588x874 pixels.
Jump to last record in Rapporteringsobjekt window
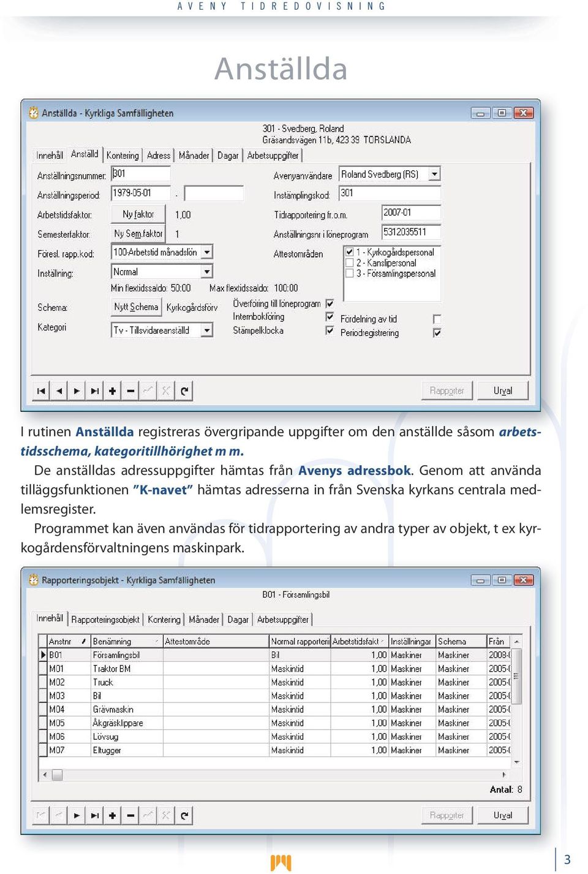94,815
